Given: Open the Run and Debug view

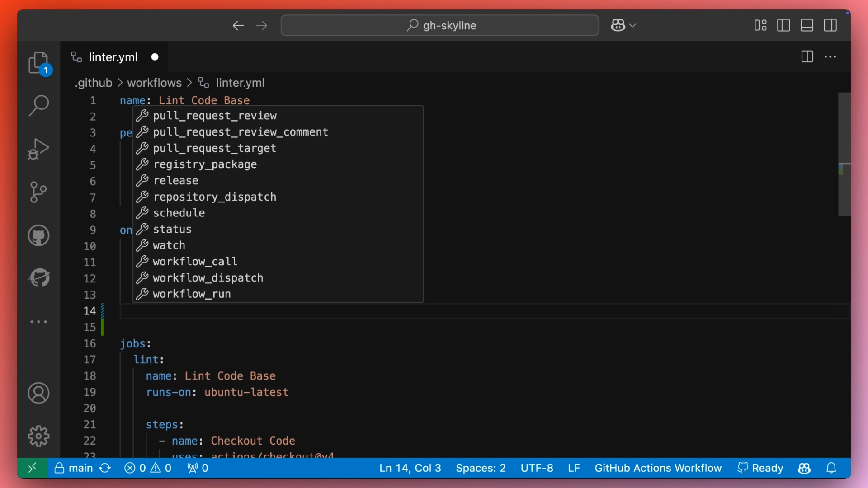Looking at the screenshot, I should pos(39,149).
